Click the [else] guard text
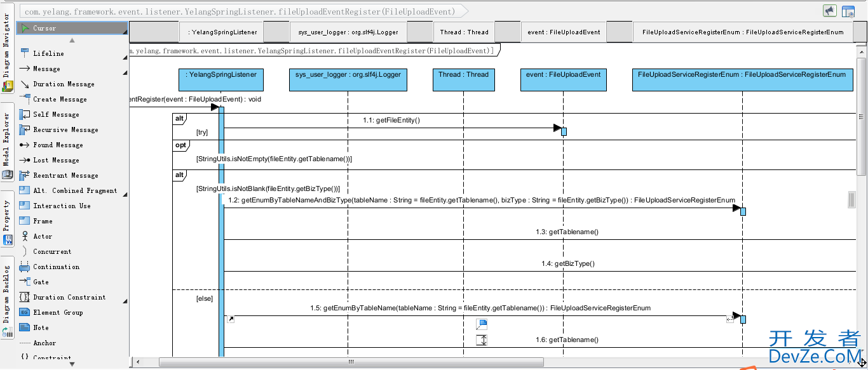The image size is (868, 370). (x=205, y=298)
